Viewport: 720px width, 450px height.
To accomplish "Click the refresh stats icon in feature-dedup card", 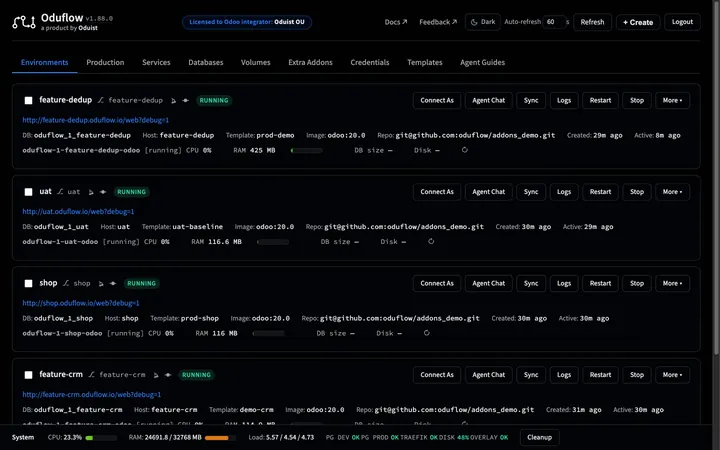I will pyautogui.click(x=465, y=150).
